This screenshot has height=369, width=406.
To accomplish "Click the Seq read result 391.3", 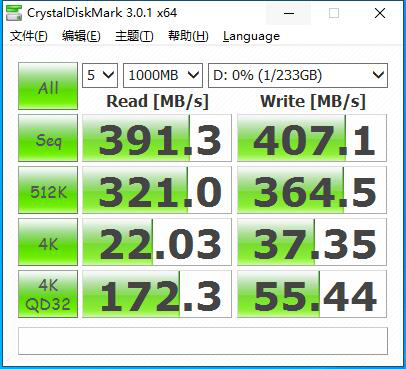I will 157,138.
